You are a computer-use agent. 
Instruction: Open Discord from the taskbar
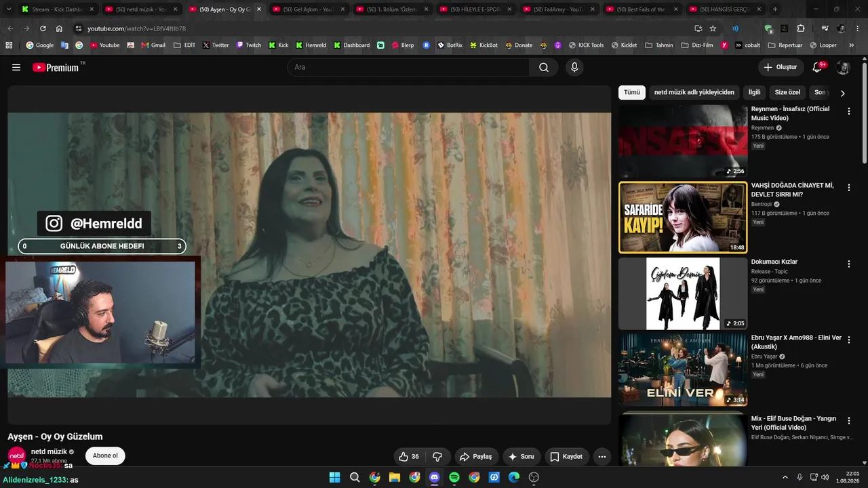point(435,477)
